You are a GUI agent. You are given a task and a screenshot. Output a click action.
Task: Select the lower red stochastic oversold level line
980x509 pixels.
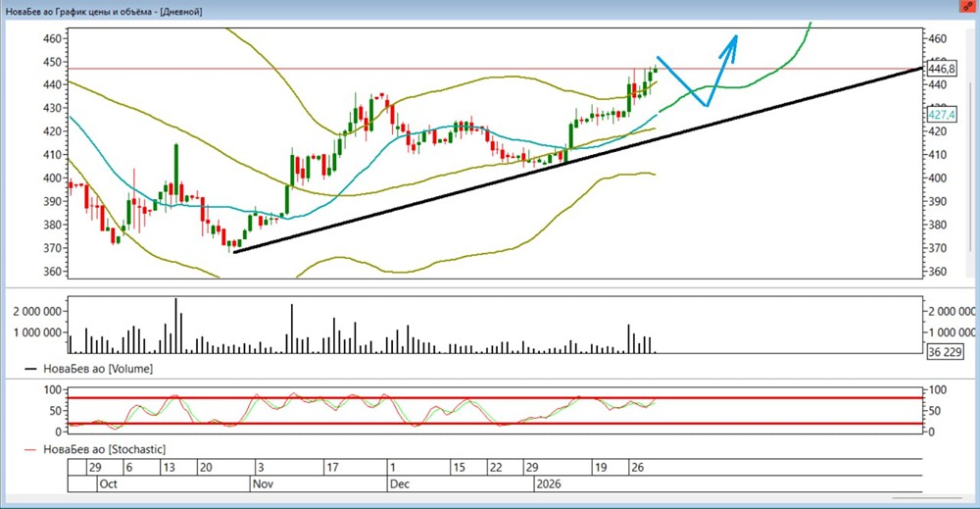click(494, 424)
